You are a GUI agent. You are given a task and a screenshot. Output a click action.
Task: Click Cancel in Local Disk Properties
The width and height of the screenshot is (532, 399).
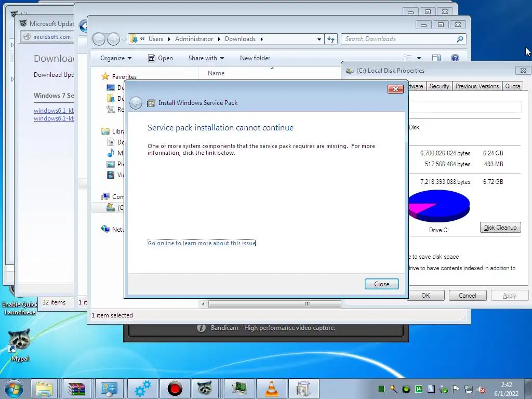467,296
